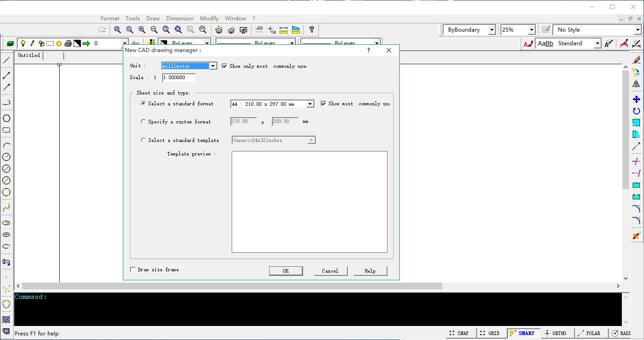
Task: Choose Specify a custom format option
Action: 144,122
